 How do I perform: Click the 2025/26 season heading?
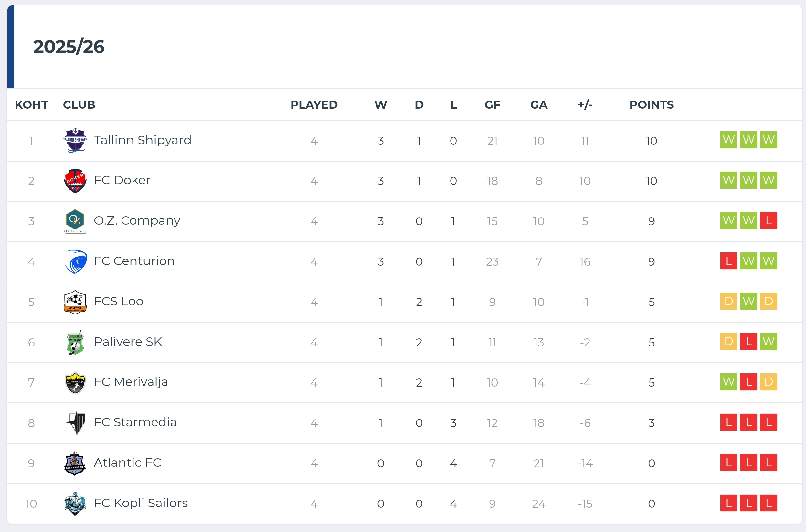(x=69, y=47)
